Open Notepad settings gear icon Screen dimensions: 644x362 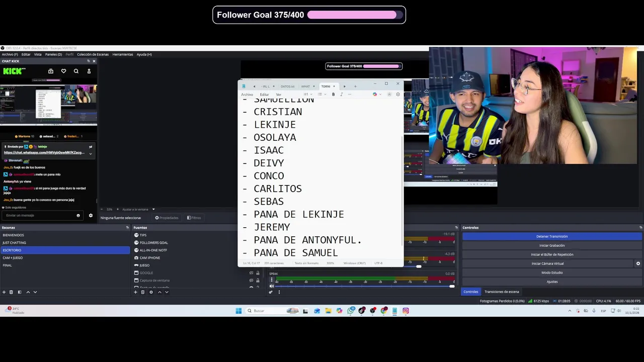coord(398,95)
